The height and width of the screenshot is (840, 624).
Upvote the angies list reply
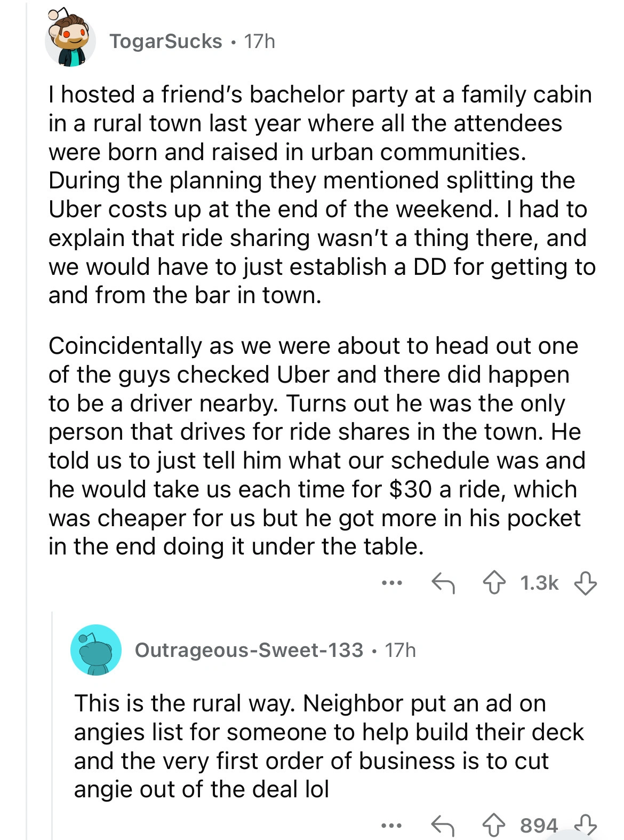pos(495,826)
